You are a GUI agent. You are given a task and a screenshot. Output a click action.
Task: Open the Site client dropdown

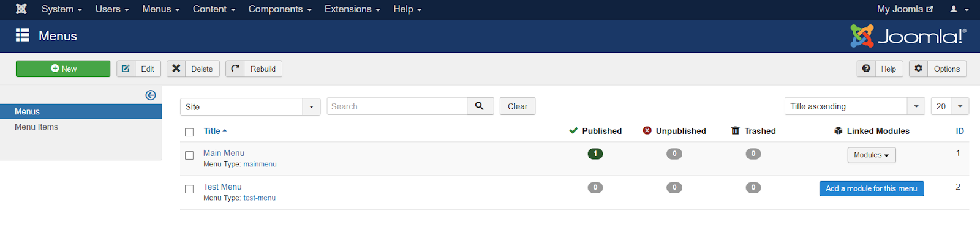(250, 106)
